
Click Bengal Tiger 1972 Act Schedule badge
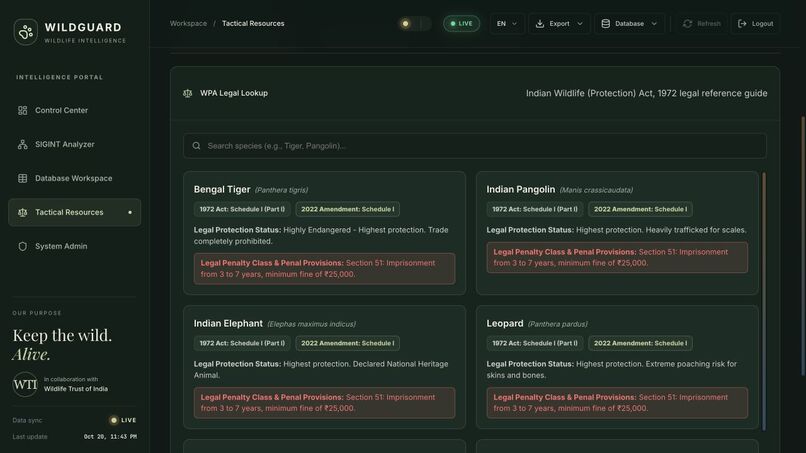pos(242,209)
